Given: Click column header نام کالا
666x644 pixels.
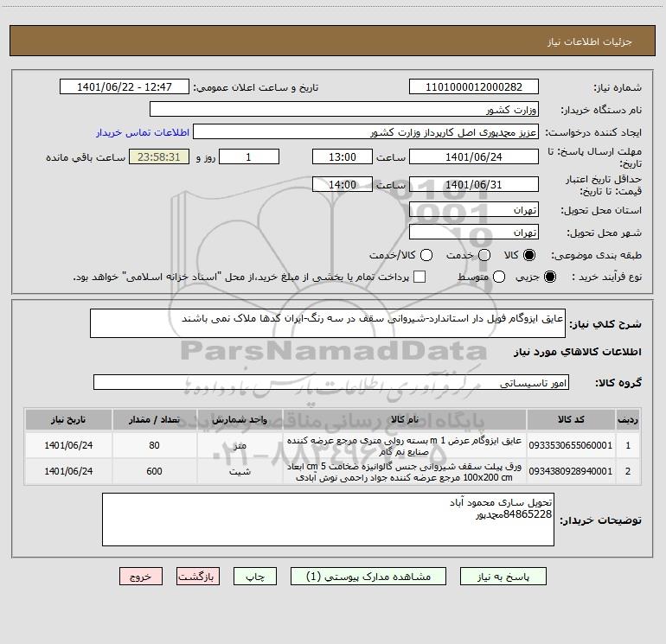Looking at the screenshot, I should point(405,419).
